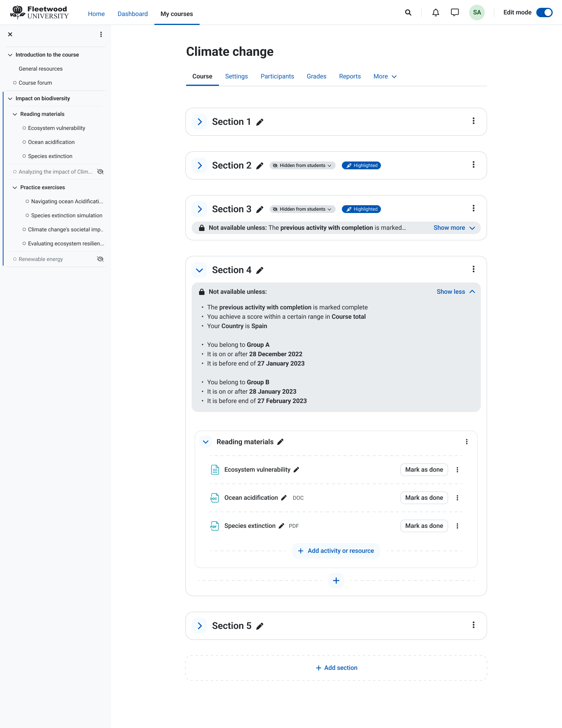Open Species extinction activity actions menu
Screen dimensions: 562x728
point(457,526)
